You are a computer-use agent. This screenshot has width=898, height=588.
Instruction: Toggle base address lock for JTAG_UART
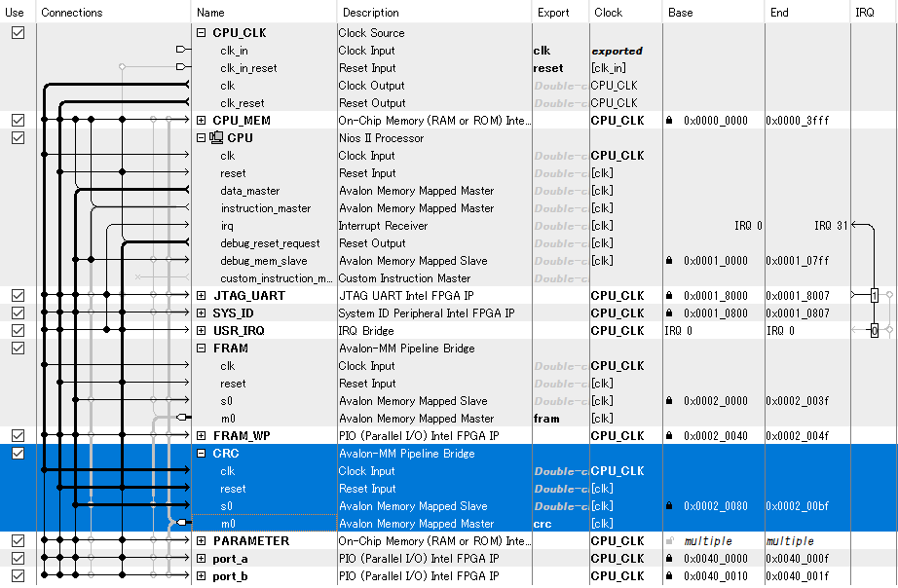pos(669,295)
